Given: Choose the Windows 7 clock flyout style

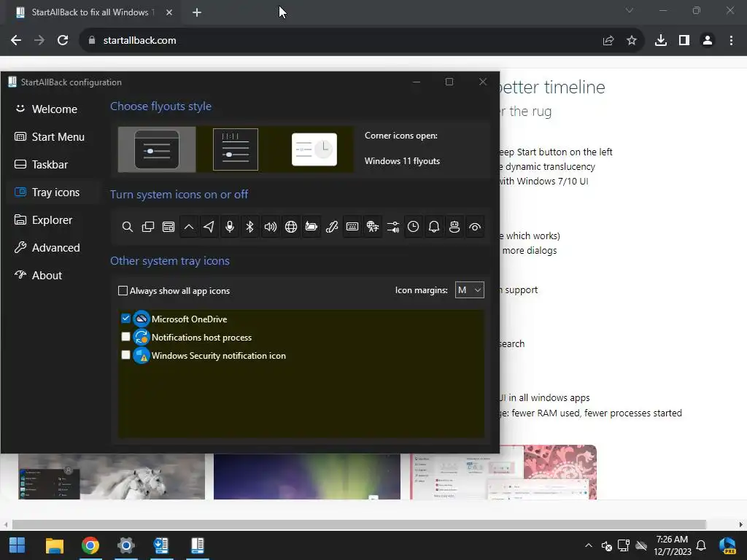Looking at the screenshot, I should pos(314,149).
